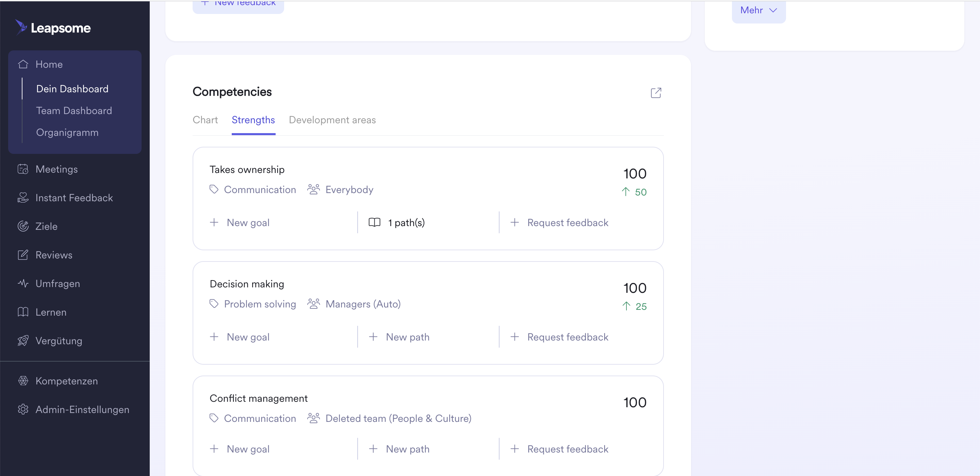Click the tag icon beside Problem solving

(214, 303)
